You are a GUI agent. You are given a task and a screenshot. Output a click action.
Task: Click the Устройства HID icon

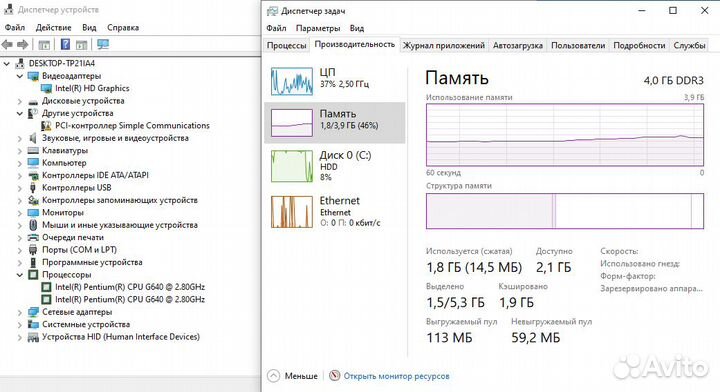point(33,337)
